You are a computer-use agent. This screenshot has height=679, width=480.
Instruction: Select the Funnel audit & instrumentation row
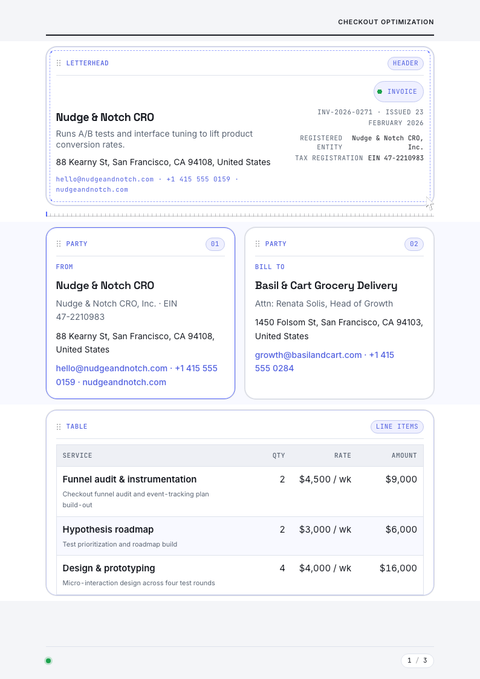240,491
